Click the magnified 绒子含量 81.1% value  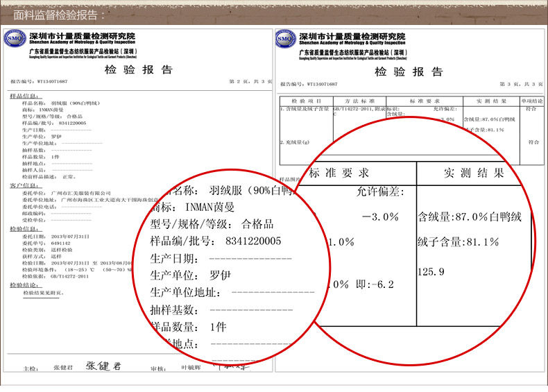click(x=459, y=241)
